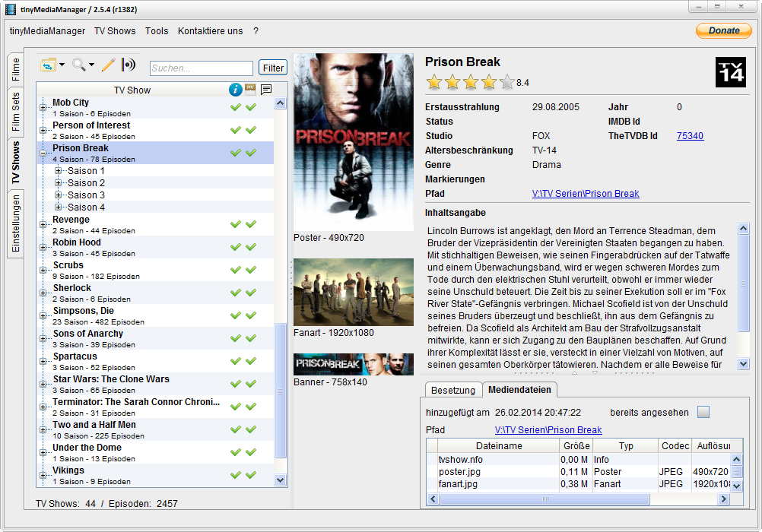Click the NFO checkmark in the Robin Hood row
This screenshot has height=532, width=762.
point(236,247)
